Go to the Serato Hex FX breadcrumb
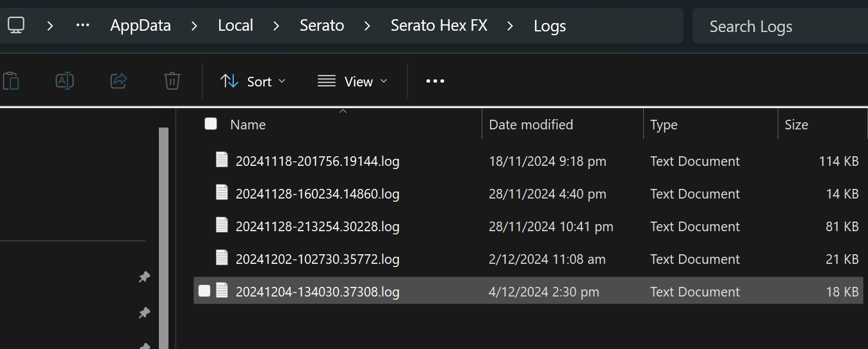The width and height of the screenshot is (868, 349). [x=439, y=26]
